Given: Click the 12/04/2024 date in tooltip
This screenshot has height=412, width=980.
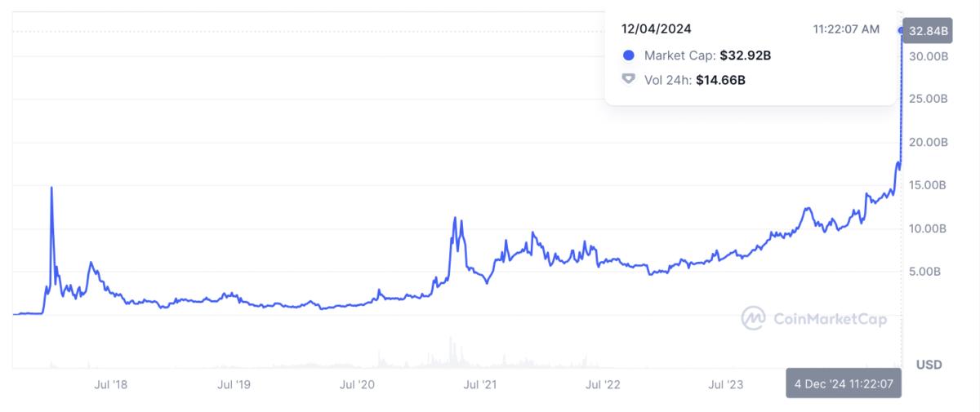Looking at the screenshot, I should point(657,29).
